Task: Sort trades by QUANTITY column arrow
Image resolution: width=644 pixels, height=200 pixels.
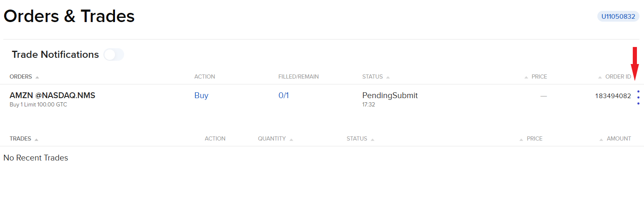Action: 291,139
